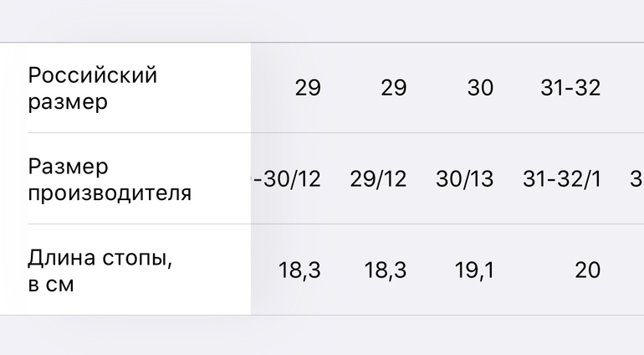Select Russian size 29 above '-30/12'
The height and width of the screenshot is (355, 644).
pyautogui.click(x=307, y=88)
